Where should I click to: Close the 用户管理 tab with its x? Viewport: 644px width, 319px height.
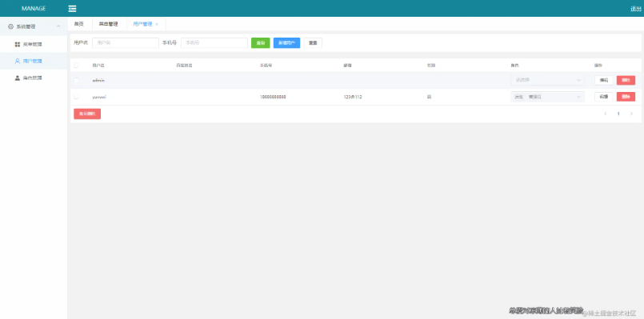pyautogui.click(x=157, y=24)
